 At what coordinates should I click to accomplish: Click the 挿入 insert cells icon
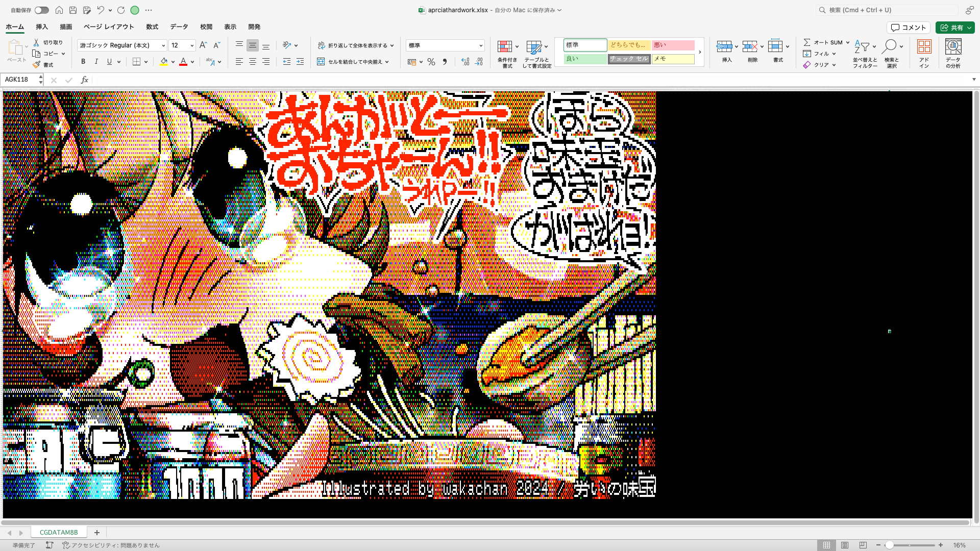pos(724,46)
